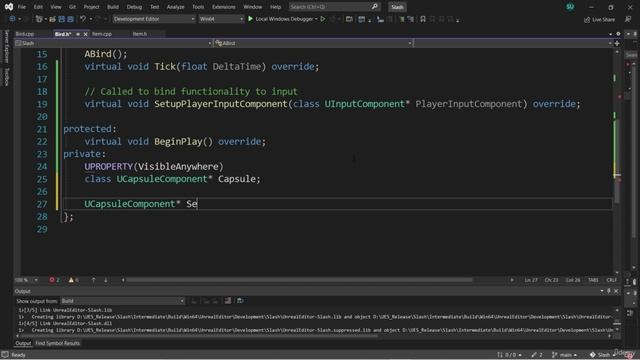The height and width of the screenshot is (360, 640).
Task: Open the Show output from Build dropdown
Action: point(122,301)
